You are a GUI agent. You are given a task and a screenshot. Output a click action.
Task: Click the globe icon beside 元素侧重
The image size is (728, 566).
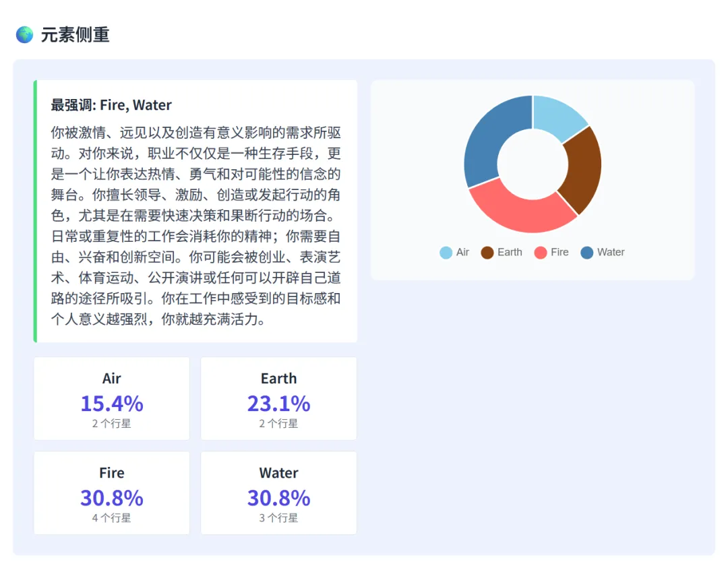(x=25, y=34)
